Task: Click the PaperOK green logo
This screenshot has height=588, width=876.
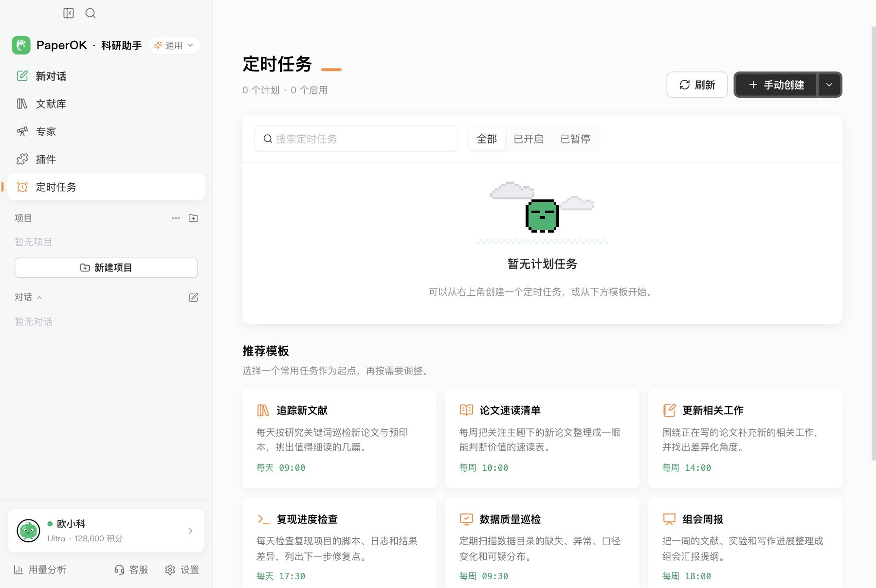Action: pyautogui.click(x=21, y=45)
